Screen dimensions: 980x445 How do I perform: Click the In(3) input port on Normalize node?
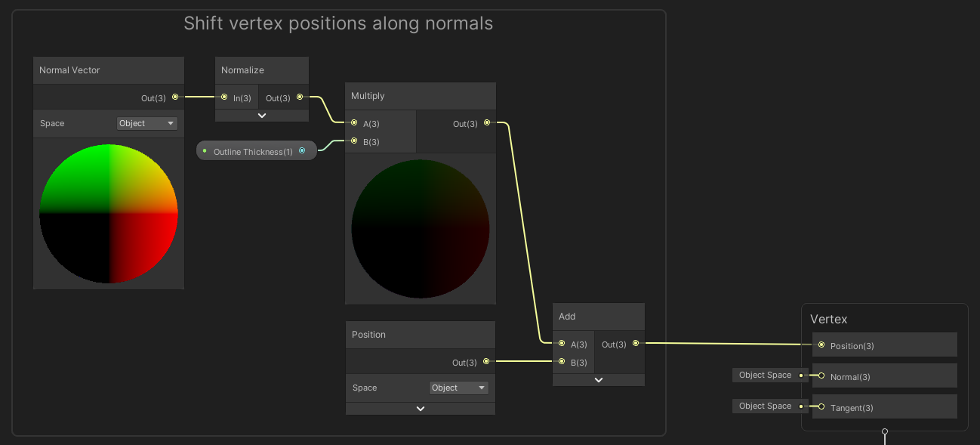coord(224,97)
